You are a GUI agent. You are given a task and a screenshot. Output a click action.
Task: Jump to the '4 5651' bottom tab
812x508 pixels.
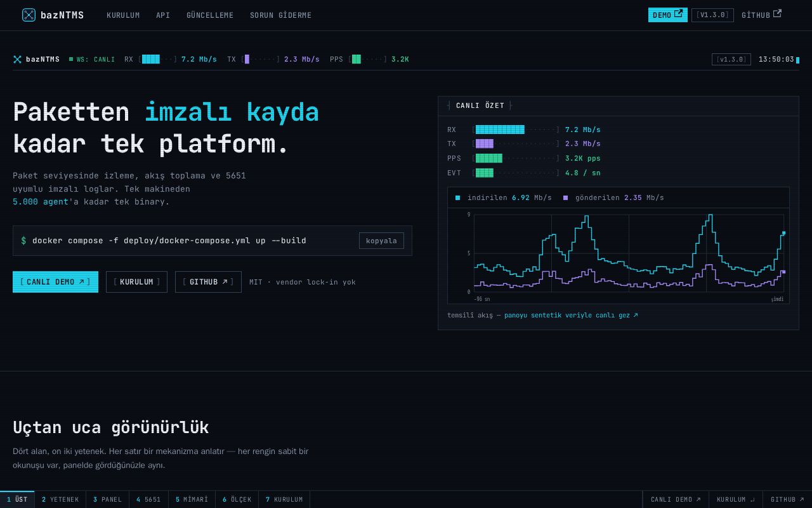[148, 499]
